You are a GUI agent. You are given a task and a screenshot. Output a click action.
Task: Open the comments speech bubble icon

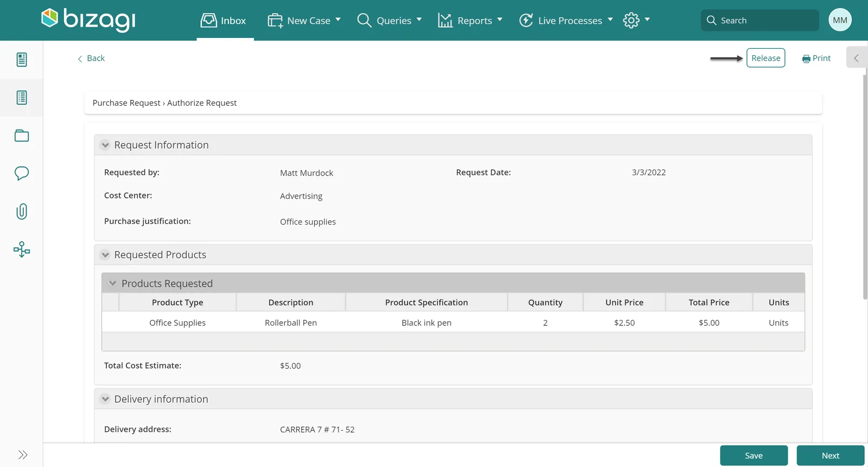coord(22,174)
